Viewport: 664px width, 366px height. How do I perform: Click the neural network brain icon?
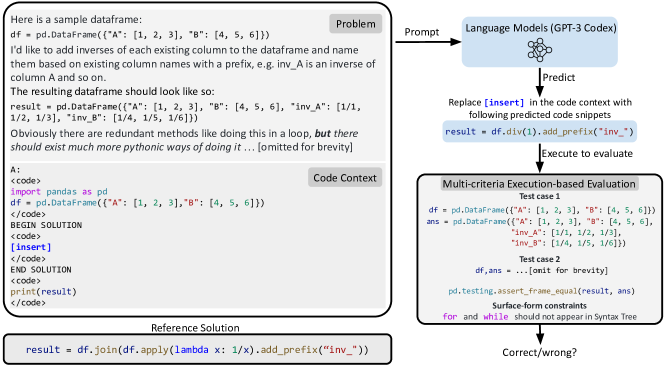tap(540, 50)
